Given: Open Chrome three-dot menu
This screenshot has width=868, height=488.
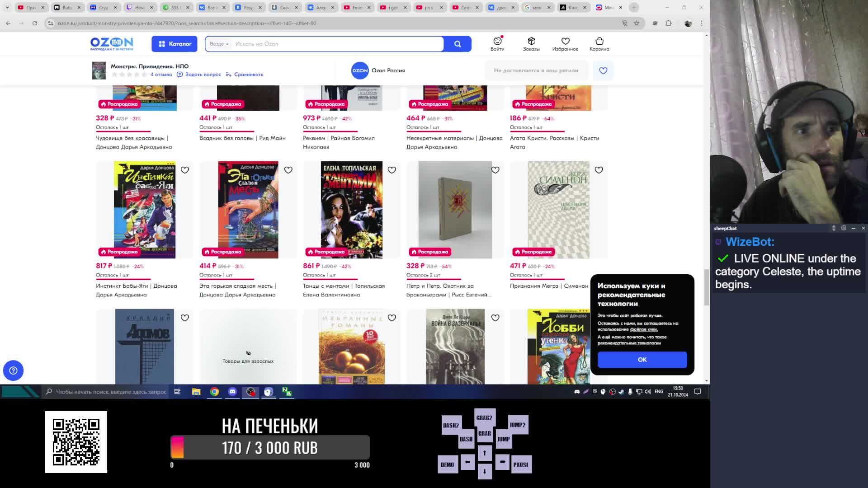Looking at the screenshot, I should pos(702,23).
